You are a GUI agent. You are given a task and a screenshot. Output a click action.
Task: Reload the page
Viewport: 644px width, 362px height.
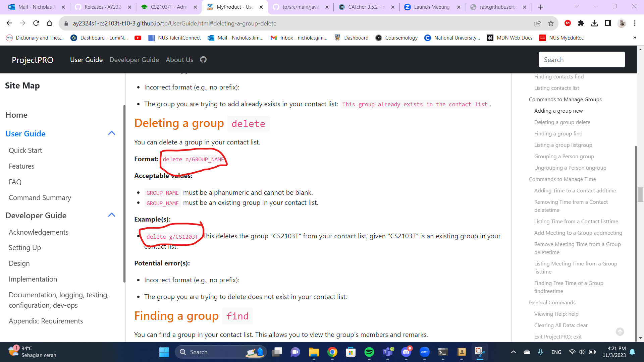pyautogui.click(x=36, y=23)
